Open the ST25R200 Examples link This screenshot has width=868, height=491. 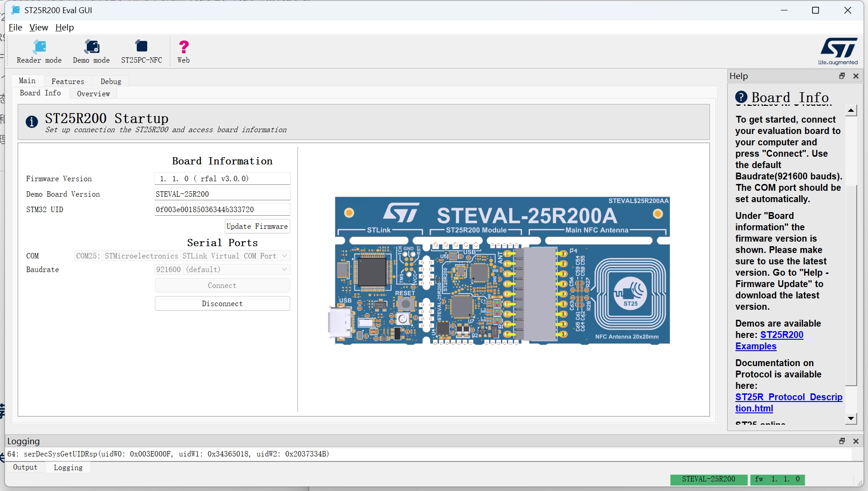click(769, 340)
